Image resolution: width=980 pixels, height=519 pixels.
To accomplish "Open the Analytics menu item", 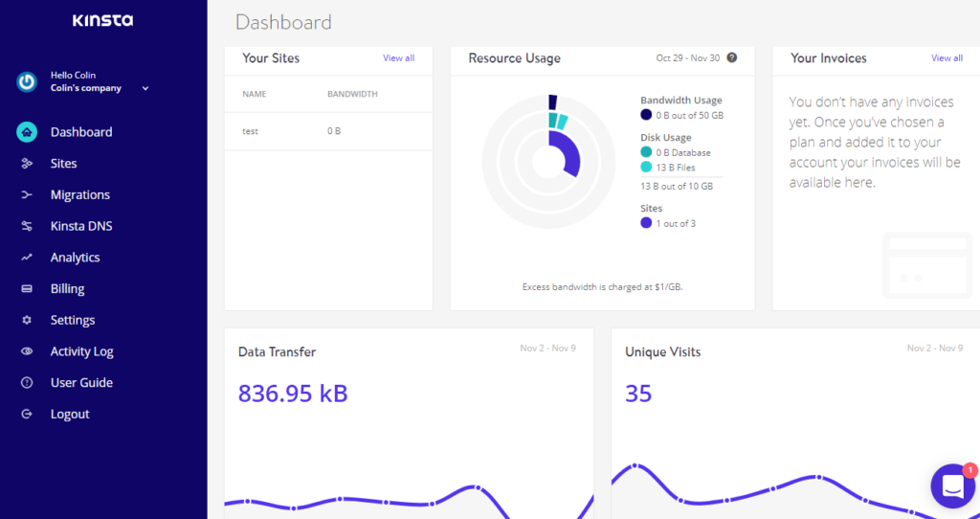I will [75, 257].
